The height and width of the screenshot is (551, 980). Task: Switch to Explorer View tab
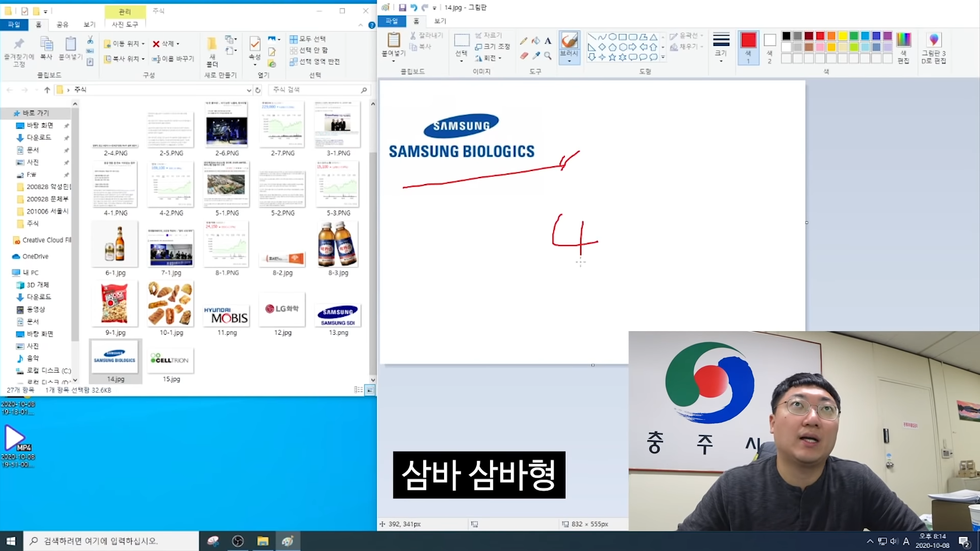tap(89, 24)
